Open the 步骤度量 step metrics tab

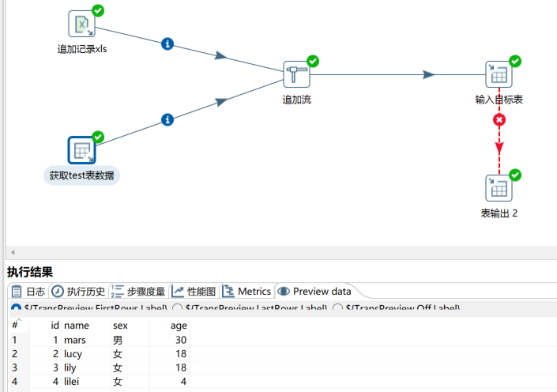tap(139, 292)
